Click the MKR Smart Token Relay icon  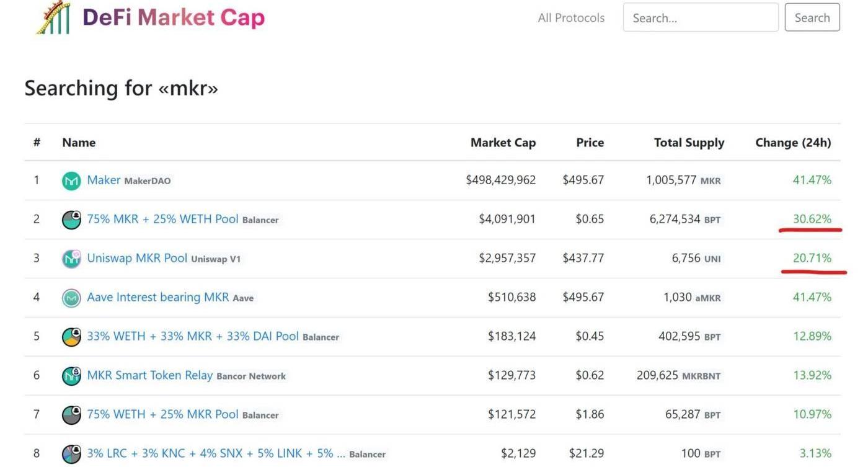point(71,376)
